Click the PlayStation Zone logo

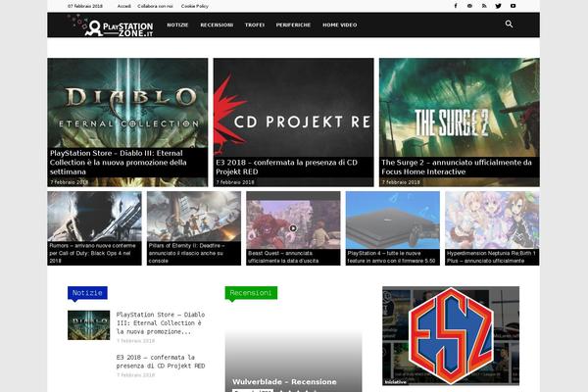[111, 25]
